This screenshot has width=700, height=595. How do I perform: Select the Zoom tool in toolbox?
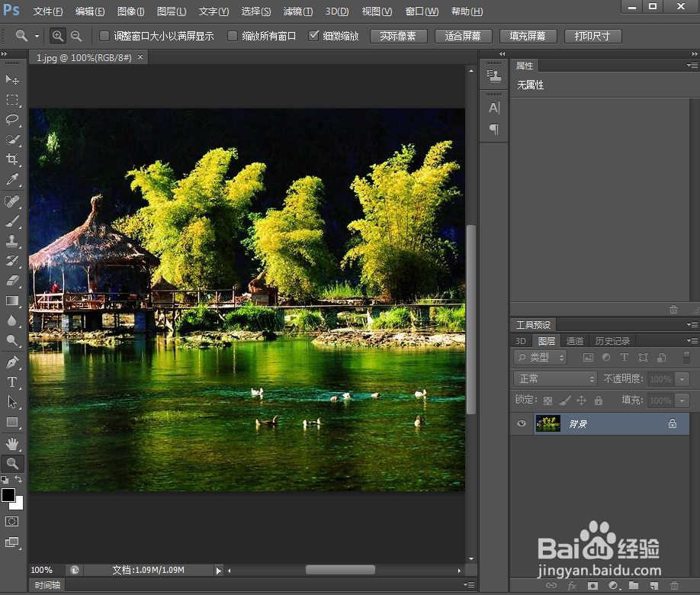[x=12, y=464]
